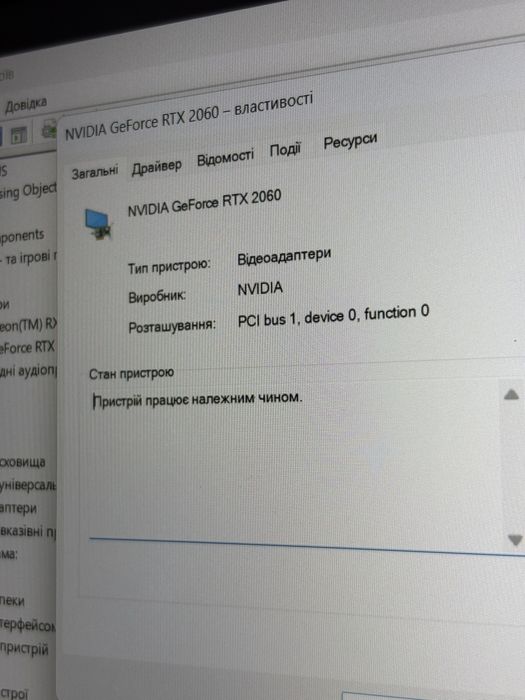
Task: Select 'вказівні п' item in Device Manager tree
Action: tap(28, 532)
